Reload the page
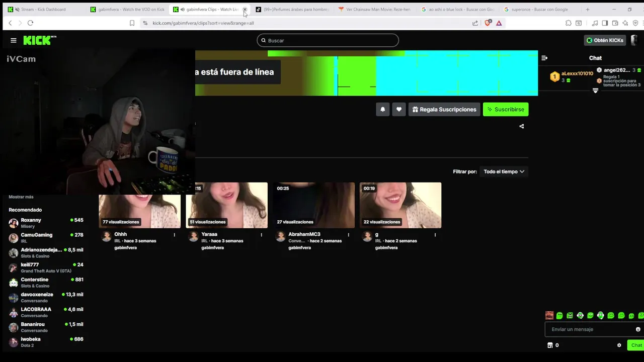This screenshot has width=644, height=362. click(30, 23)
